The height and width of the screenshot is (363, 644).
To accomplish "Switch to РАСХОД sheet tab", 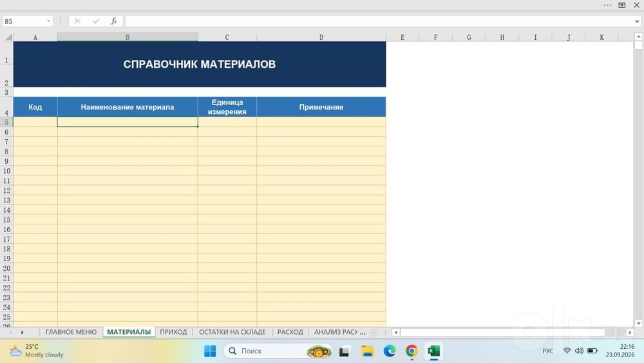I will tap(290, 332).
